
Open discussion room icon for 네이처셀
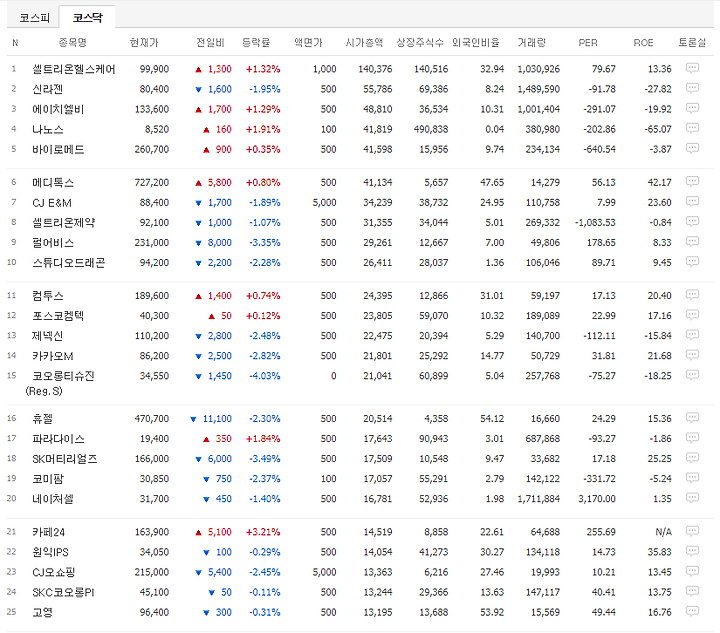pos(692,499)
